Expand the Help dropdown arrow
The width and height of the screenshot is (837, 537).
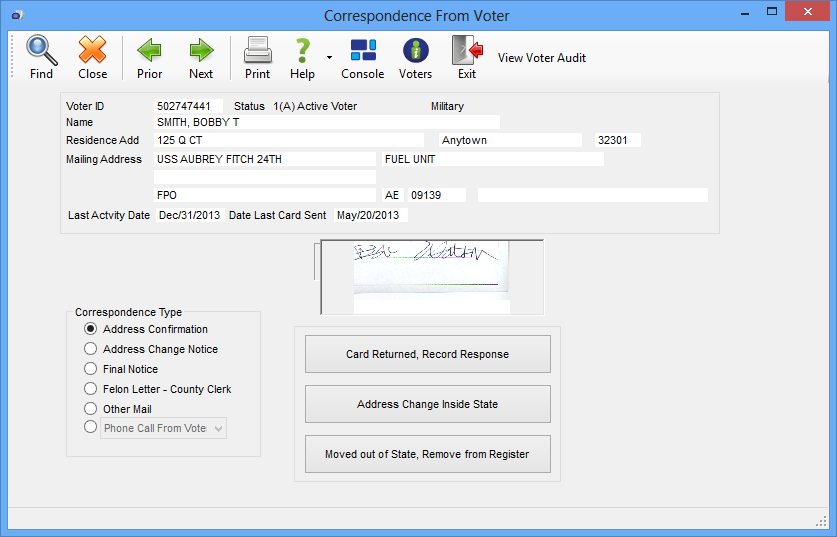329,58
